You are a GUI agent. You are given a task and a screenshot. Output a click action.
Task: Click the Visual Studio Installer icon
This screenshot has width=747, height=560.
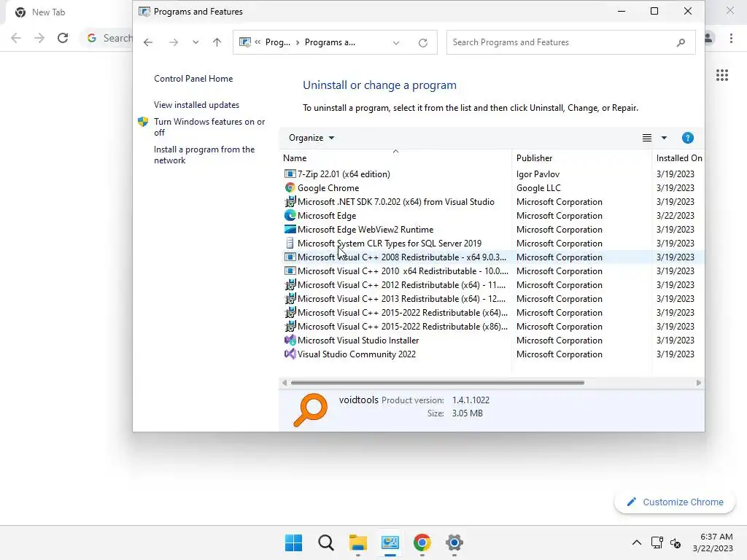pos(290,340)
